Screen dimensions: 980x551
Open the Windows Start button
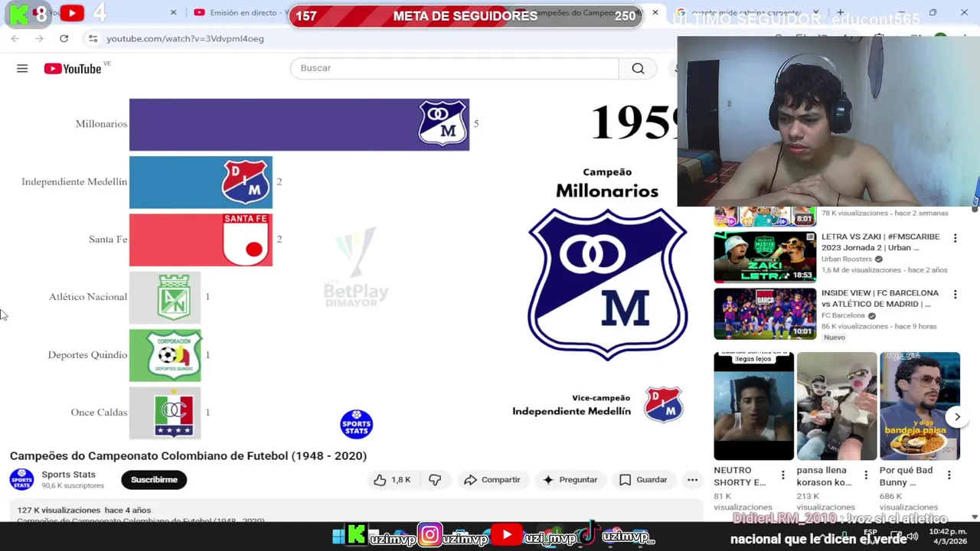pos(338,536)
